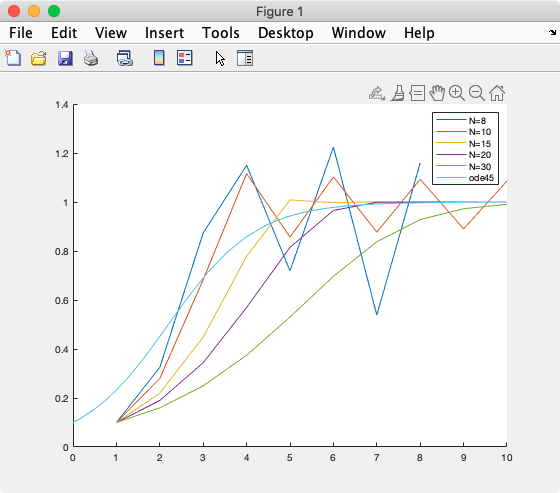
Task: Open the Insert menu
Action: click(x=164, y=33)
